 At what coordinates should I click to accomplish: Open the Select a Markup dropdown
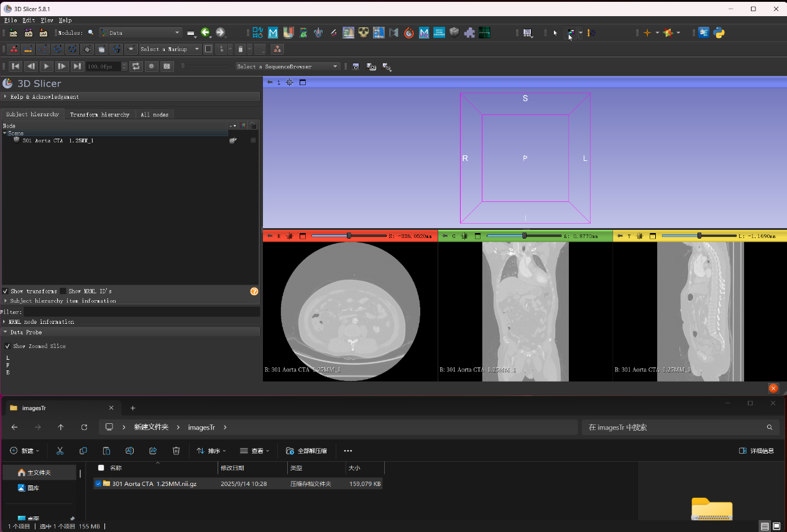(x=170, y=49)
